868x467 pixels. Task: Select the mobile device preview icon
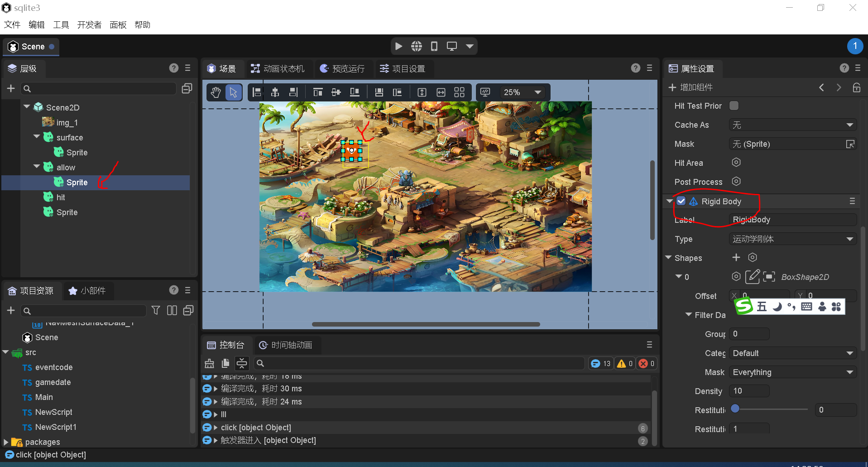[434, 46]
